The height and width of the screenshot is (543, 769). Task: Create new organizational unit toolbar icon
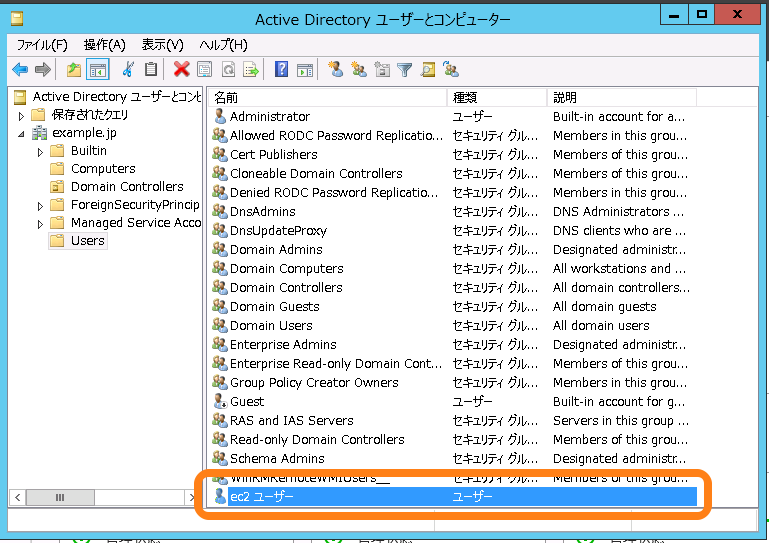click(x=382, y=70)
